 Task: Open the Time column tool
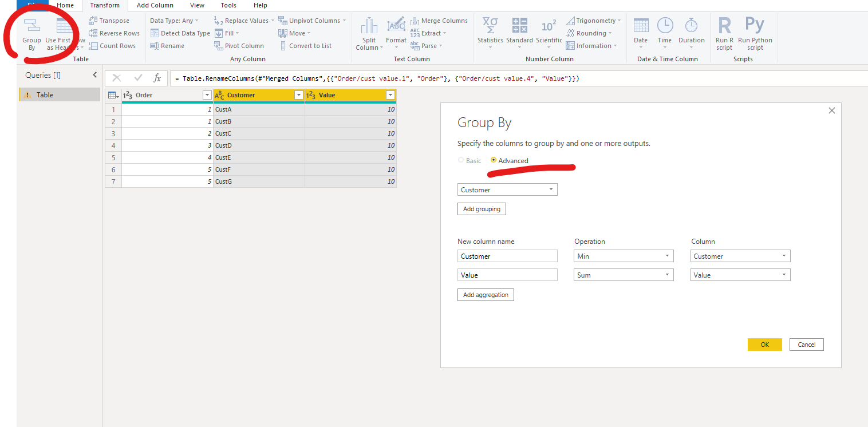pyautogui.click(x=665, y=33)
